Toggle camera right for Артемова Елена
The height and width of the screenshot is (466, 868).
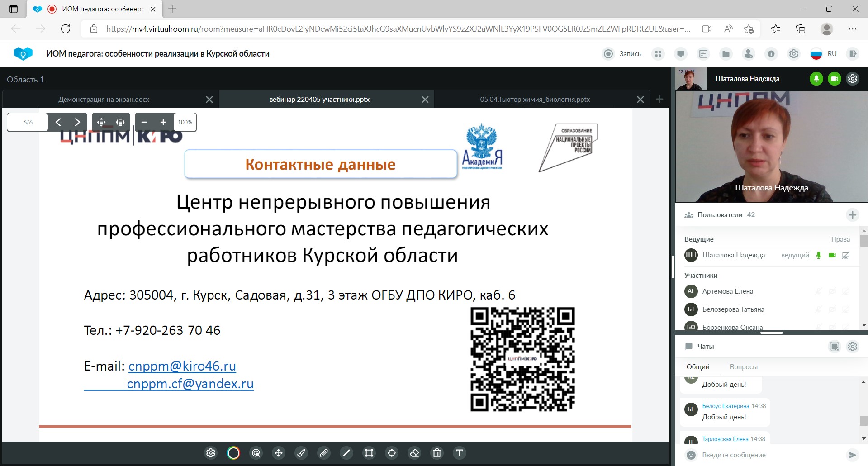pos(832,291)
